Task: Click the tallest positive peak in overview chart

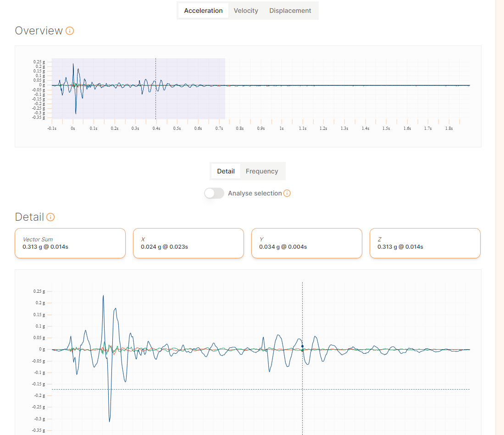Action: tap(73, 64)
